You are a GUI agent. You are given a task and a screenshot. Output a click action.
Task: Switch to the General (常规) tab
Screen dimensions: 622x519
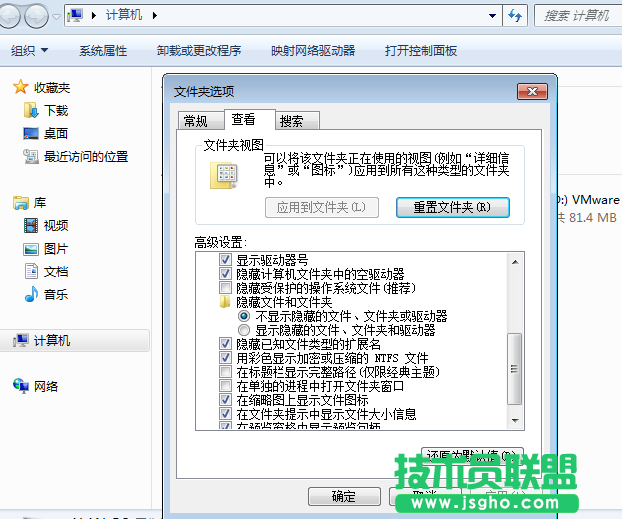(x=195, y=121)
